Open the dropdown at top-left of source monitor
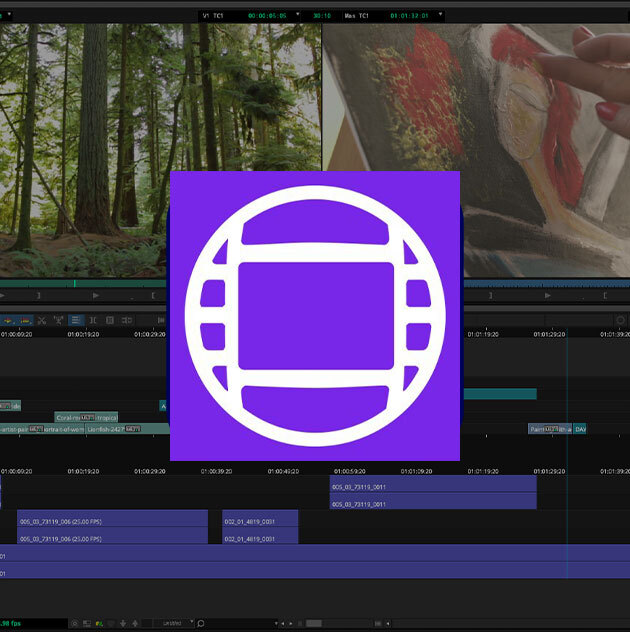Screen dimensions: 630x632 9,14
